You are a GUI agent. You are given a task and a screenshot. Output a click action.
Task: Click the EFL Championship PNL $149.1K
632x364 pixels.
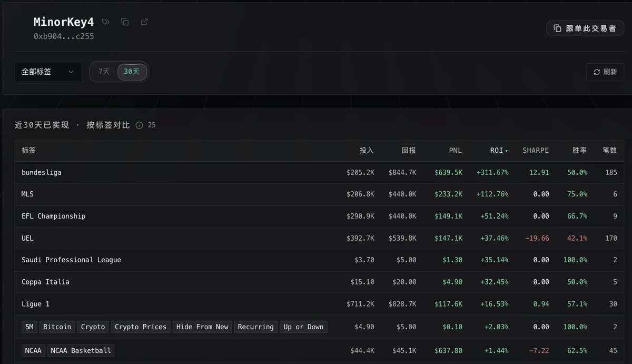(449, 217)
